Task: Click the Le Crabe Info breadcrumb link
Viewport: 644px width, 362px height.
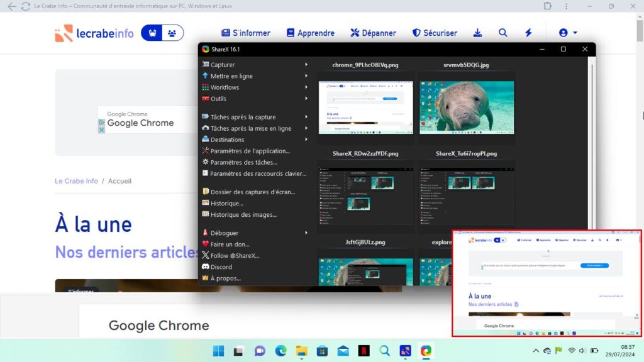Action: [76, 181]
